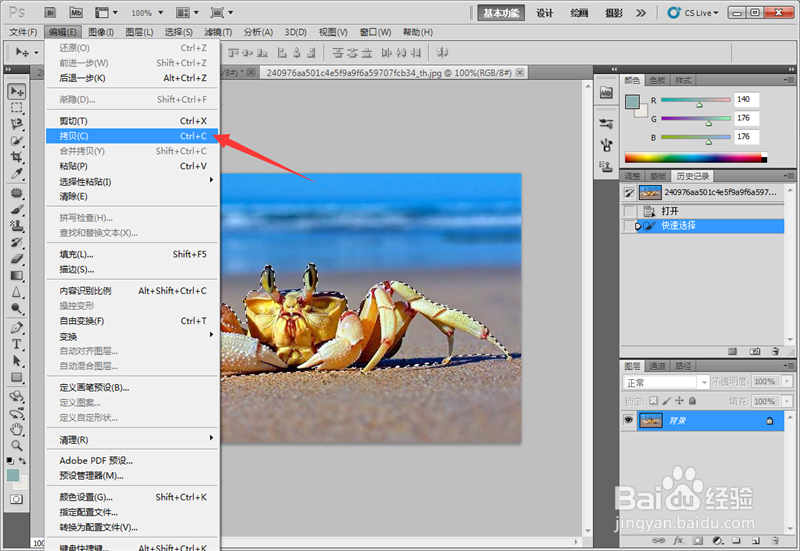Switch to the 摄影 workspace
Image resolution: width=800 pixels, height=551 pixels.
coord(614,13)
